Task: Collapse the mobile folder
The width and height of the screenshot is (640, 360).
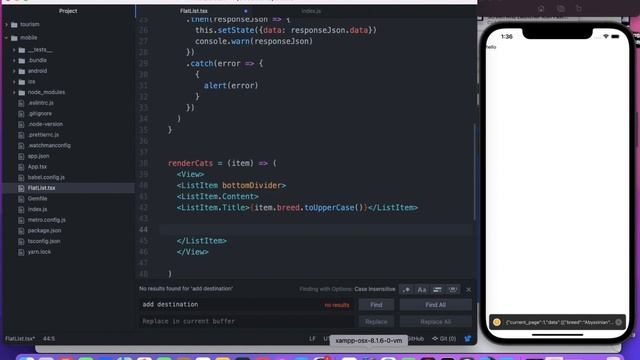Action: pos(7,38)
